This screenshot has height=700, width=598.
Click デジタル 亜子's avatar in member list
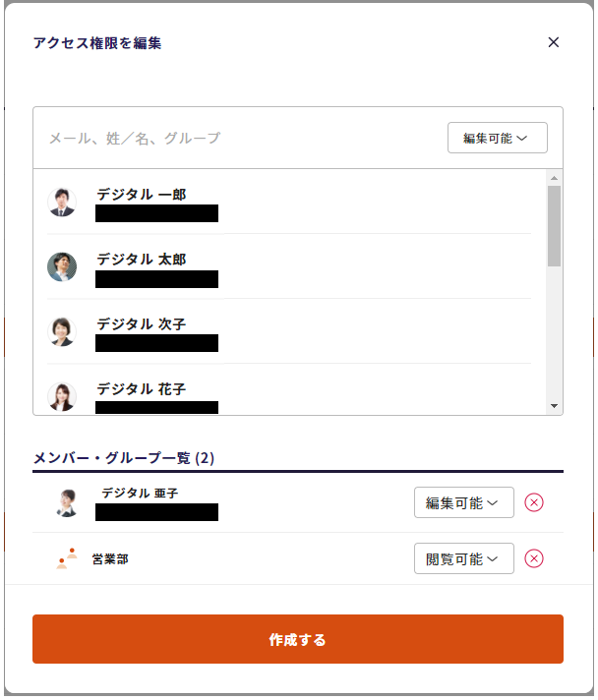[66, 502]
